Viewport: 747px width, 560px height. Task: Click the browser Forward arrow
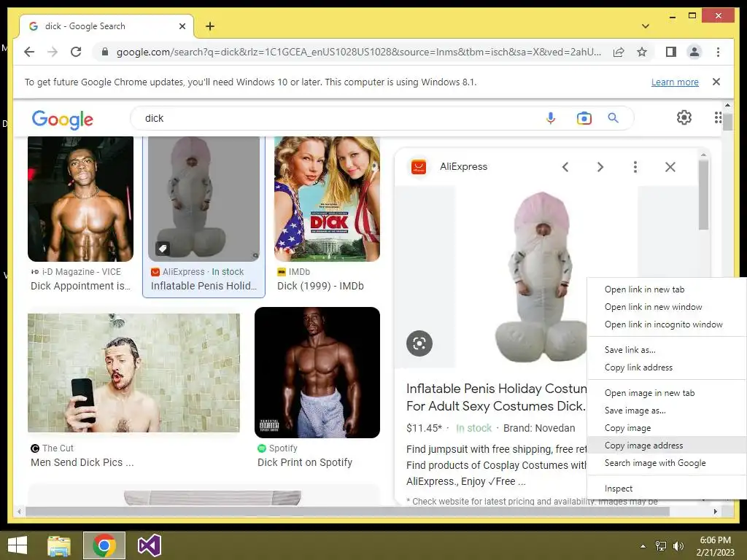coord(53,52)
